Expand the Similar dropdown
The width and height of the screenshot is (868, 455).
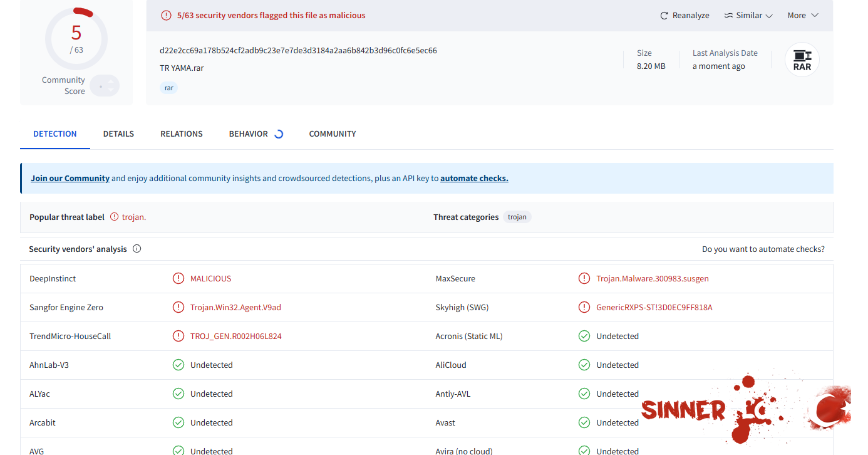point(748,16)
